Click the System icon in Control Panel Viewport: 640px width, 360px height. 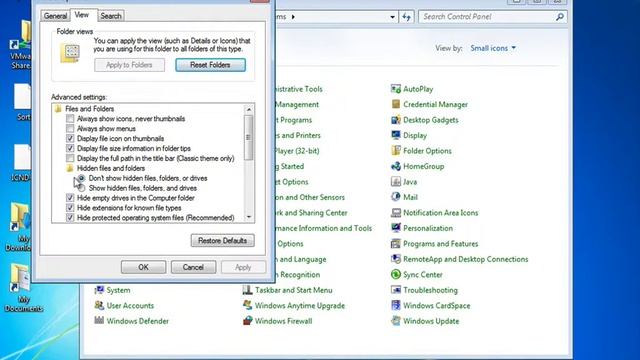click(x=99, y=290)
